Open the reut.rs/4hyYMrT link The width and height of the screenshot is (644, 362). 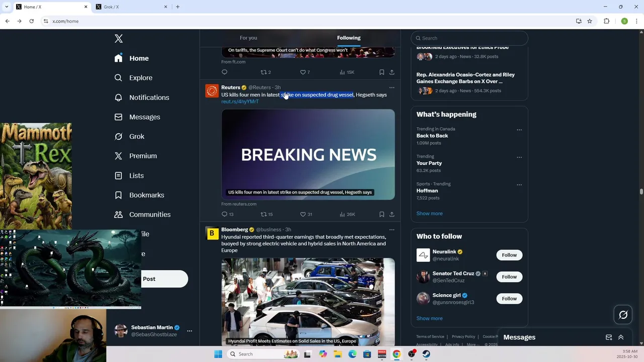pyautogui.click(x=240, y=102)
